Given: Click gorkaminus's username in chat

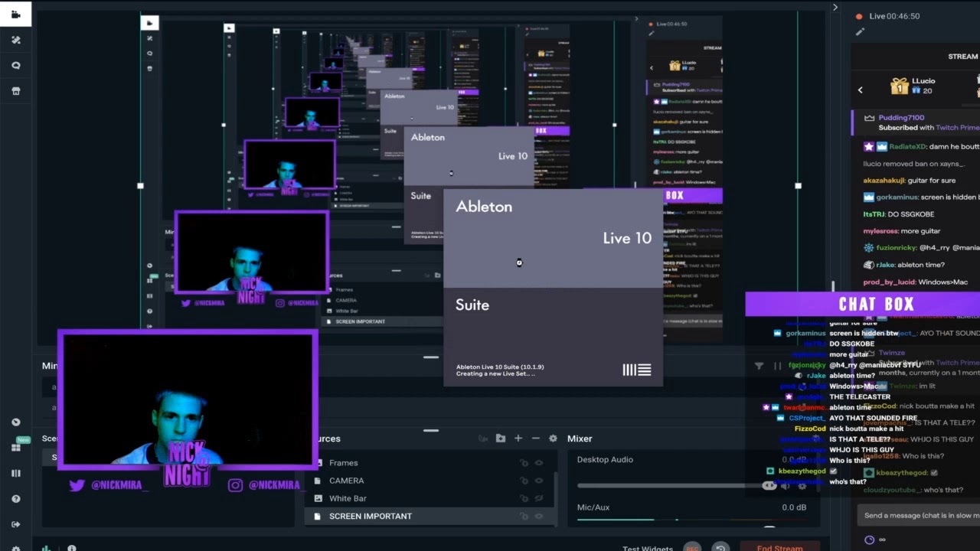Looking at the screenshot, I should (x=896, y=197).
